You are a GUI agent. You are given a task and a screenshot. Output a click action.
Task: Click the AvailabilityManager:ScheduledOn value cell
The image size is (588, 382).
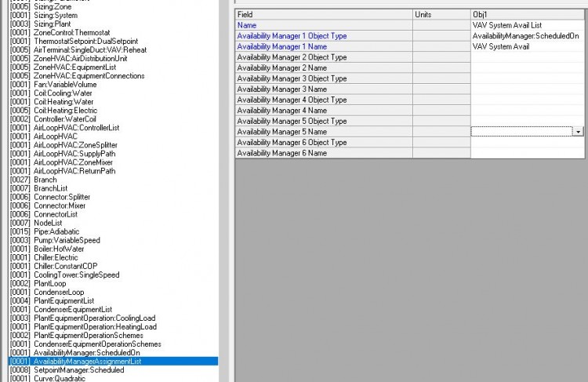(527, 36)
